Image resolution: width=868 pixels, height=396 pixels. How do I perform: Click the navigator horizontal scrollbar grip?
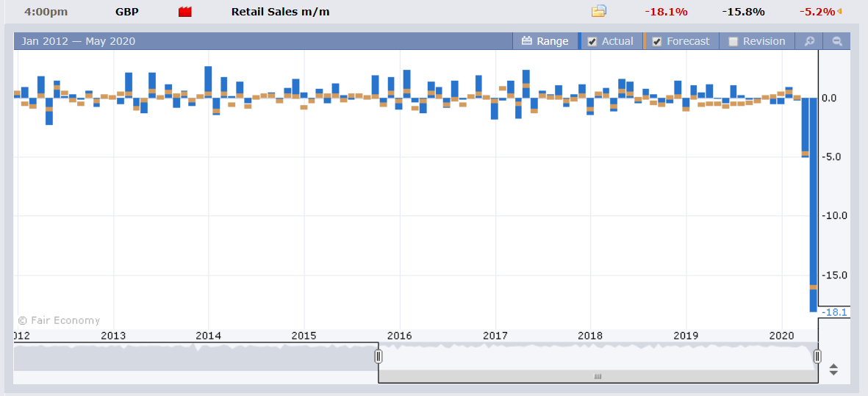[598, 376]
